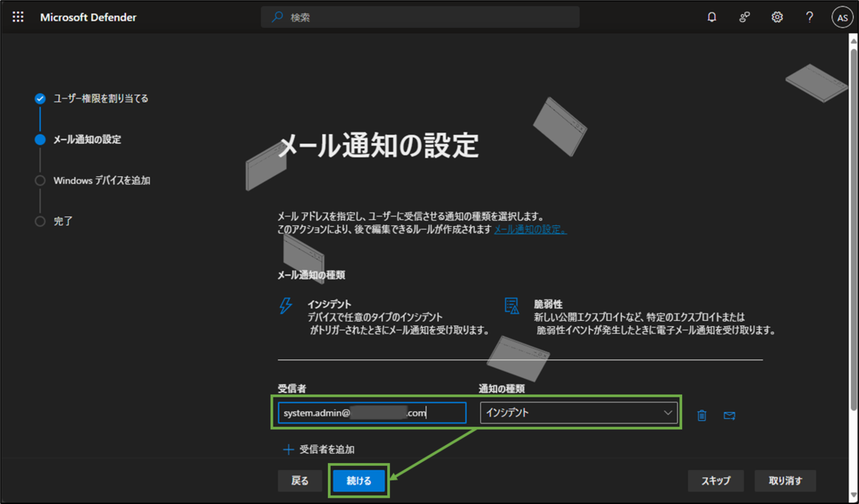Viewport: 859px width, 504px height.
Task: Select step メール通知の設定 in wizard
Action: coord(87,140)
